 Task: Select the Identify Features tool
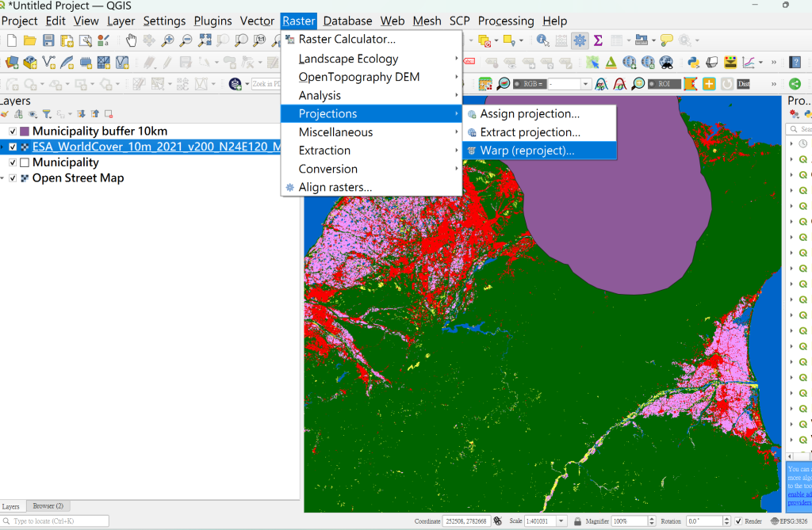[x=542, y=40]
